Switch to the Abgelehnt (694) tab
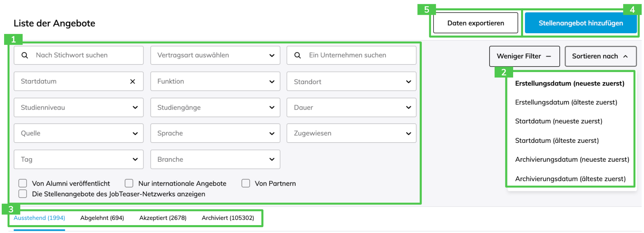 pos(102,218)
